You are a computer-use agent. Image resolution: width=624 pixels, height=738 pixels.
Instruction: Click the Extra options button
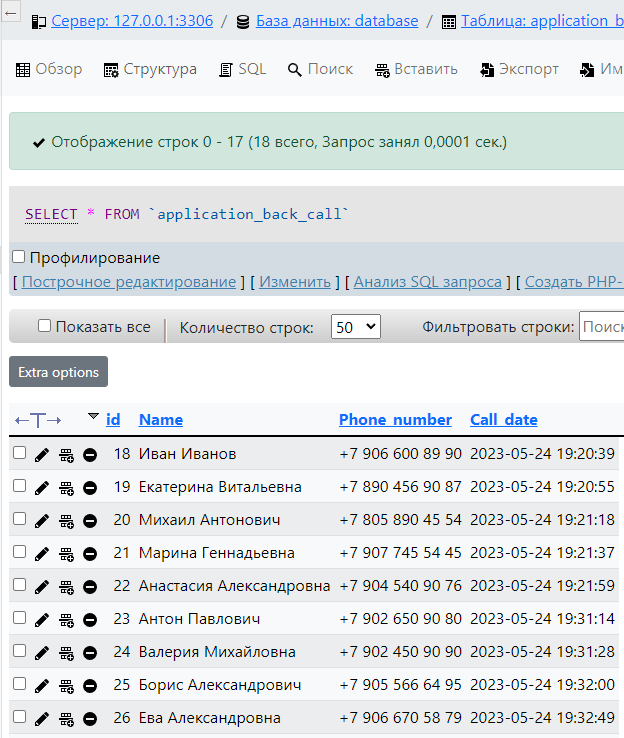coord(58,372)
